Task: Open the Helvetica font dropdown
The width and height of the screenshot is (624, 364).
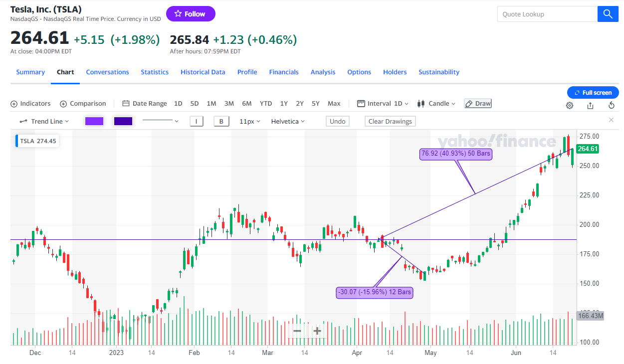Action: coord(288,121)
